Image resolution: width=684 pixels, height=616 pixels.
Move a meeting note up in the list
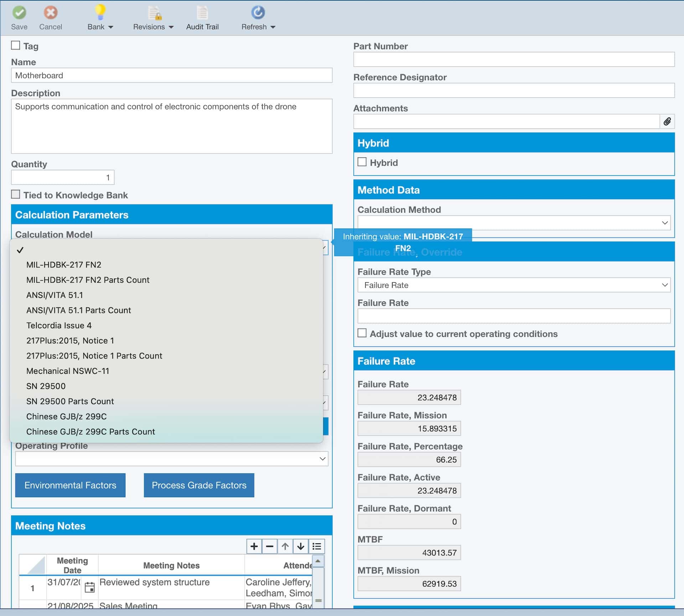pos(285,546)
